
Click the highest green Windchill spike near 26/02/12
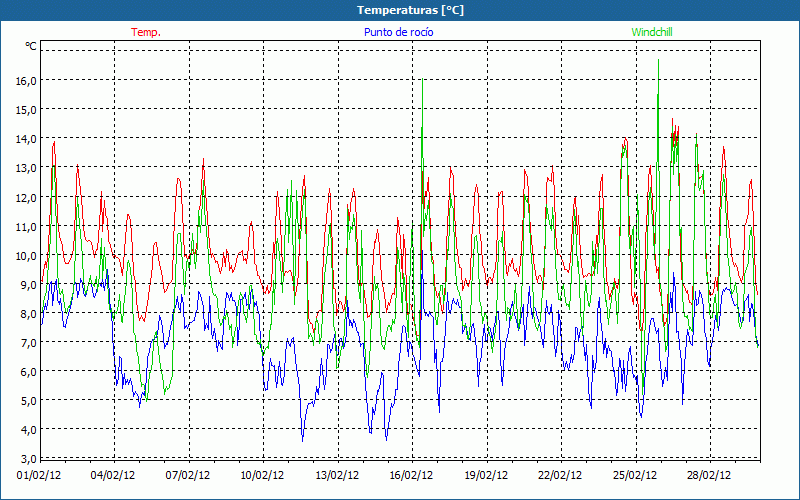658,61
